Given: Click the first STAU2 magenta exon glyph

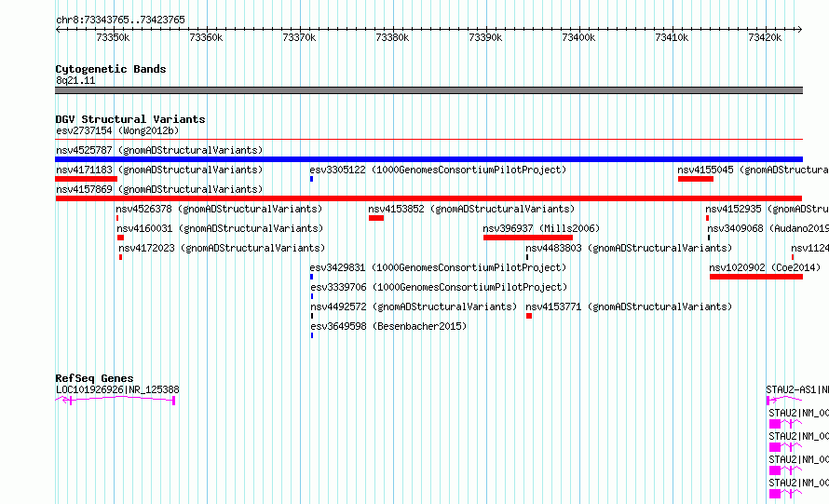Looking at the screenshot, I should (775, 424).
